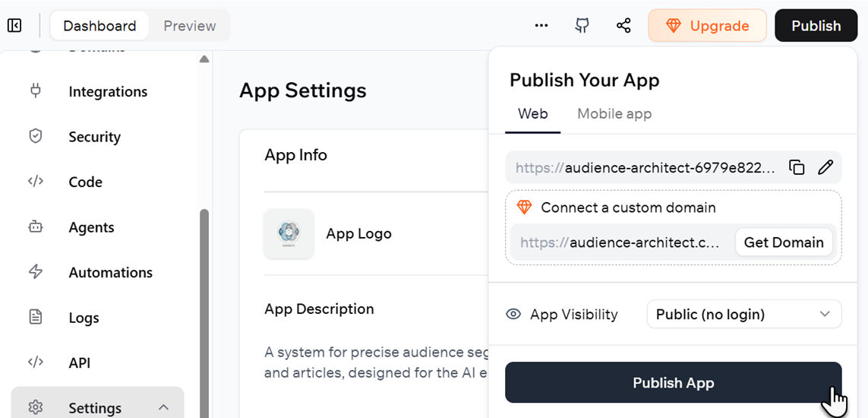The height and width of the screenshot is (418, 868).
Task: Open the App Visibility dropdown
Action: 743,315
